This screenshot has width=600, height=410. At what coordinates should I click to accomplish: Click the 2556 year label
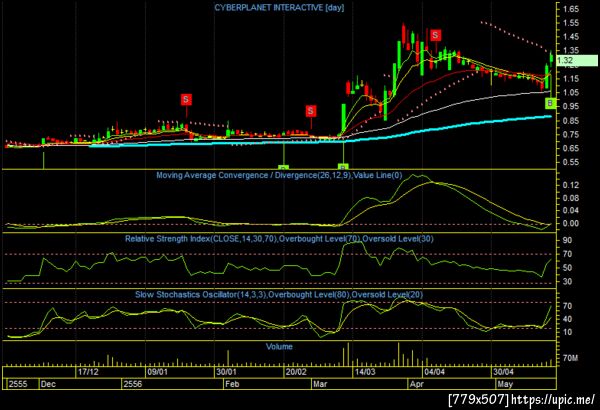point(133,384)
